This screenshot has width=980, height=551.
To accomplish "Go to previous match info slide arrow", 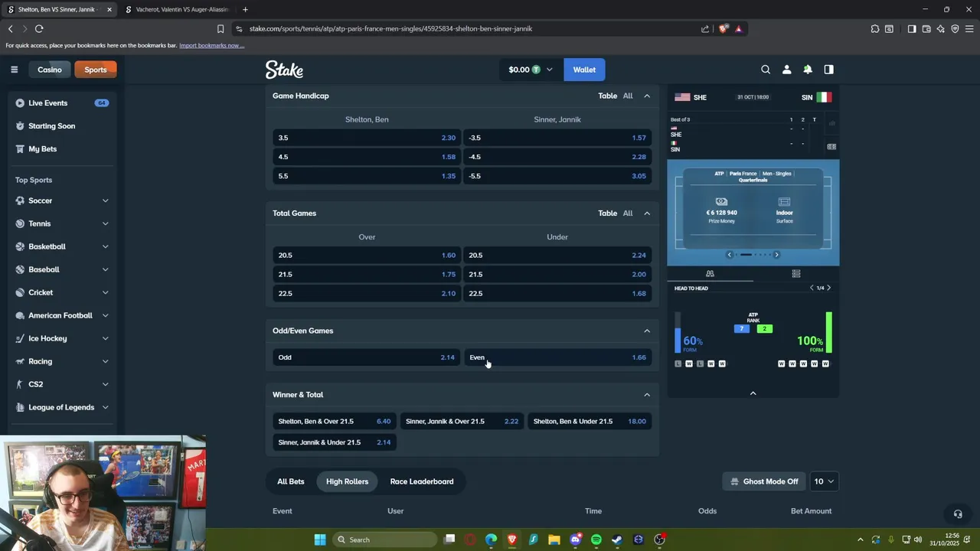I will (729, 255).
